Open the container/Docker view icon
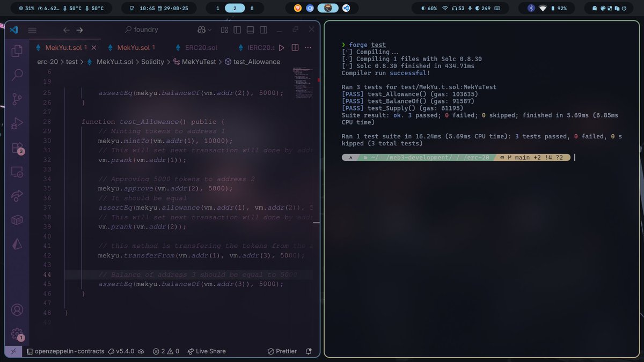 point(17,220)
